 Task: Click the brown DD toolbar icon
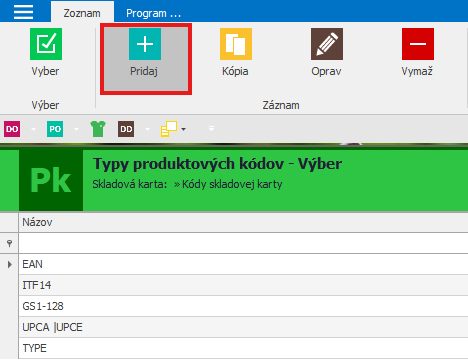[x=126, y=129]
